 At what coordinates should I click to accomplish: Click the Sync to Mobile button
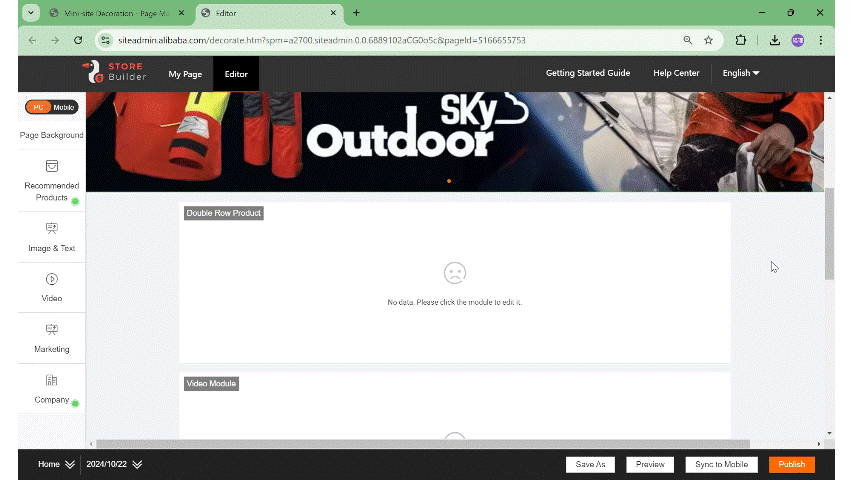coord(721,464)
